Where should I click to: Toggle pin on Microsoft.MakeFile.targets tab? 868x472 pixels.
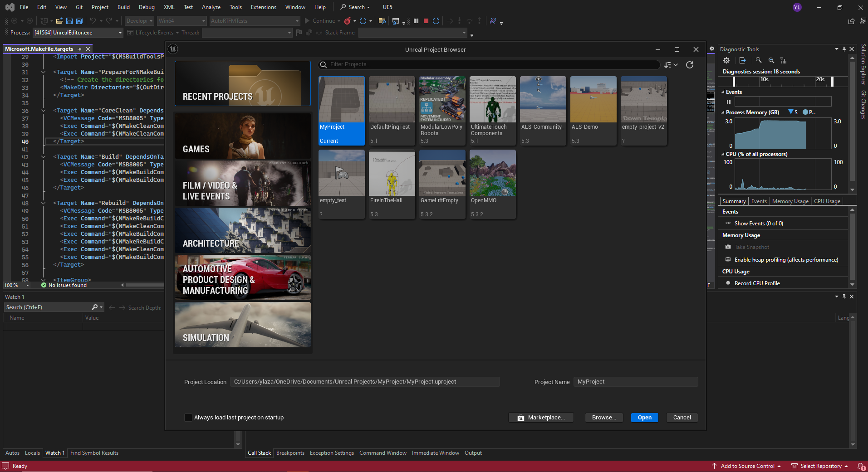pyautogui.click(x=80, y=49)
